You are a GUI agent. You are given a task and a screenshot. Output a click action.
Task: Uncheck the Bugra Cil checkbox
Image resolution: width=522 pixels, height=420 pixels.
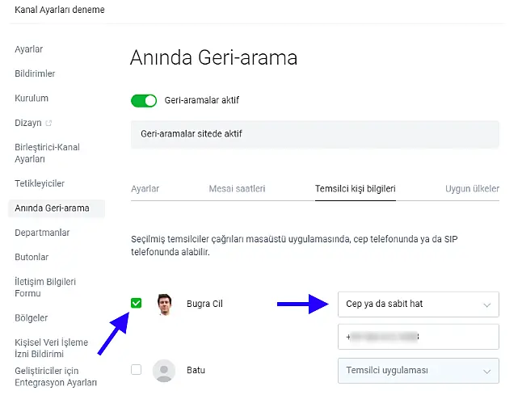click(136, 303)
